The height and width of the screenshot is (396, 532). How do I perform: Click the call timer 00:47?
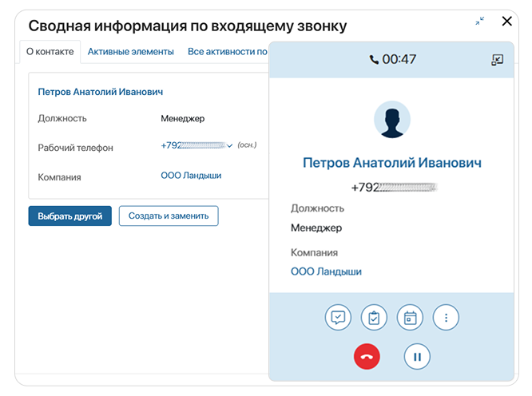(399, 60)
